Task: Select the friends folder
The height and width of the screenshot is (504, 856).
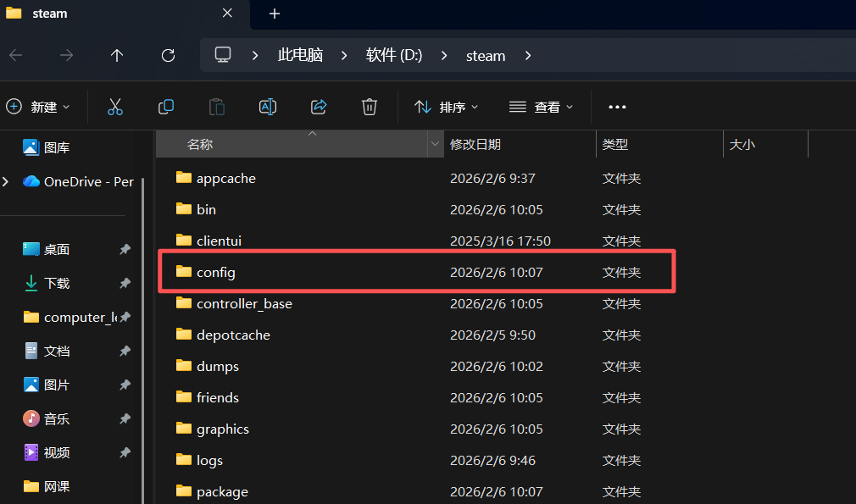Action: (208, 397)
